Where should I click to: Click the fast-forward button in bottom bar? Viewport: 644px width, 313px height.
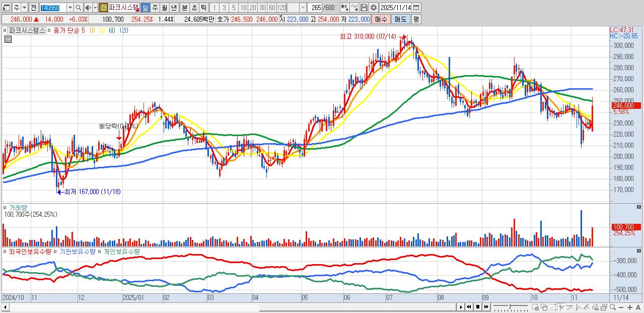click(x=486, y=307)
